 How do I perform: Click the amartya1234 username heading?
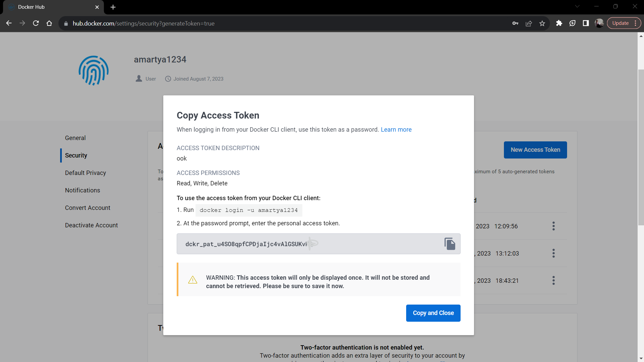[160, 59]
